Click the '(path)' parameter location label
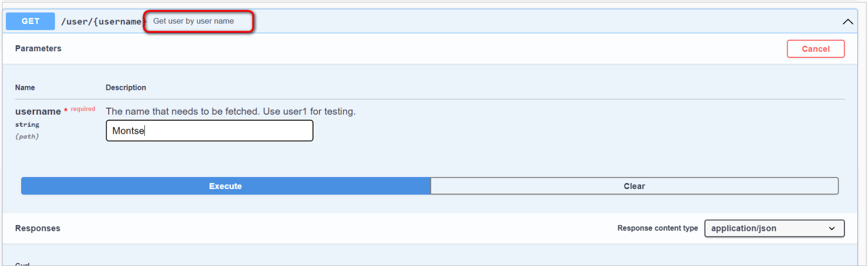 [x=27, y=136]
